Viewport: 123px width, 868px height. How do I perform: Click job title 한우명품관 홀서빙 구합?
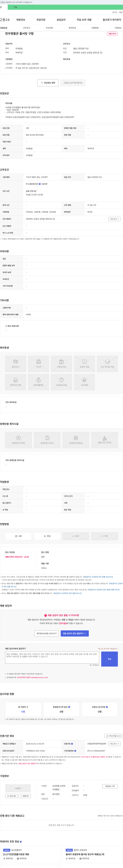point(19,34)
